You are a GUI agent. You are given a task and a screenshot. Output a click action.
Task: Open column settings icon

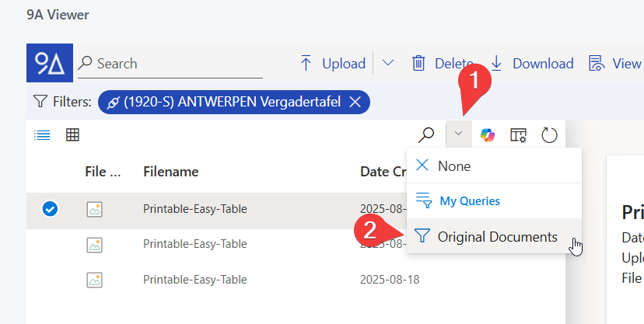point(519,135)
